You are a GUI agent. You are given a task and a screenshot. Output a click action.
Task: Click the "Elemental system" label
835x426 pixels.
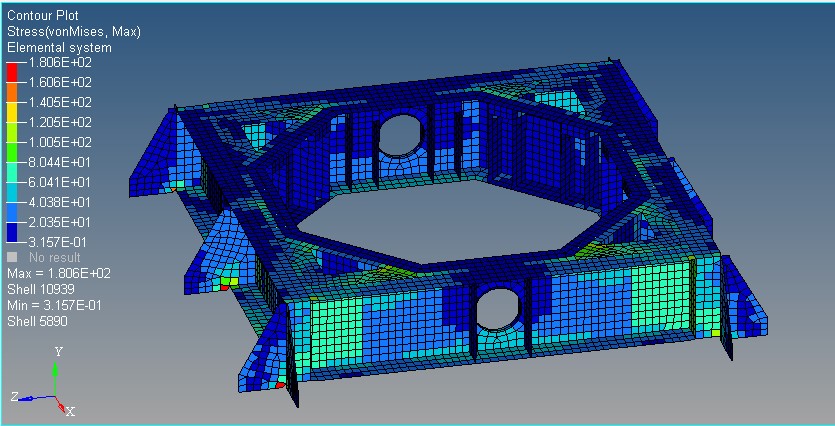(x=59, y=47)
